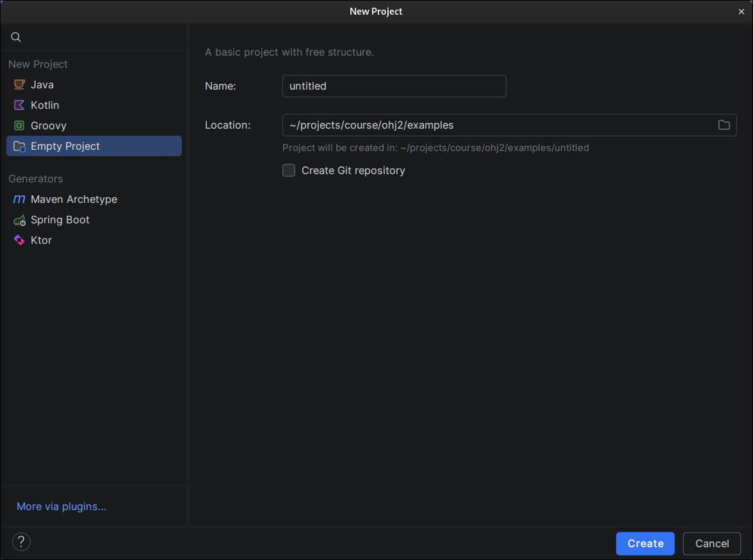This screenshot has height=560, width=753.
Task: Click the New Project title bar
Action: (x=376, y=12)
